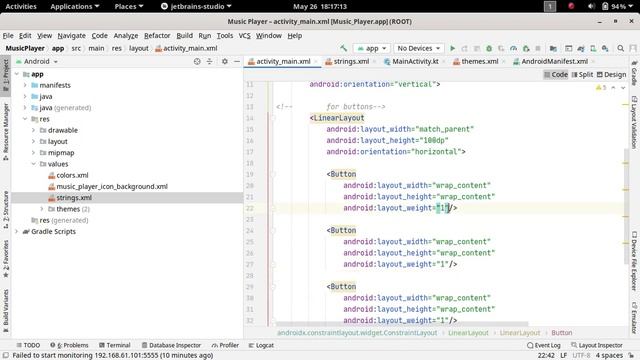This screenshot has width=640, height=360.
Task: Toggle Layout Validation right sidebar panel
Action: (x=634, y=122)
